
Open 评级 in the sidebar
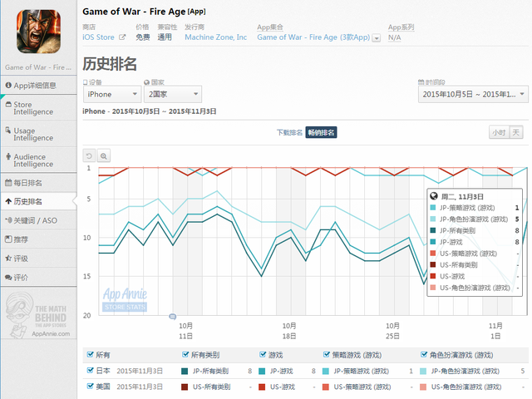(x=38, y=259)
